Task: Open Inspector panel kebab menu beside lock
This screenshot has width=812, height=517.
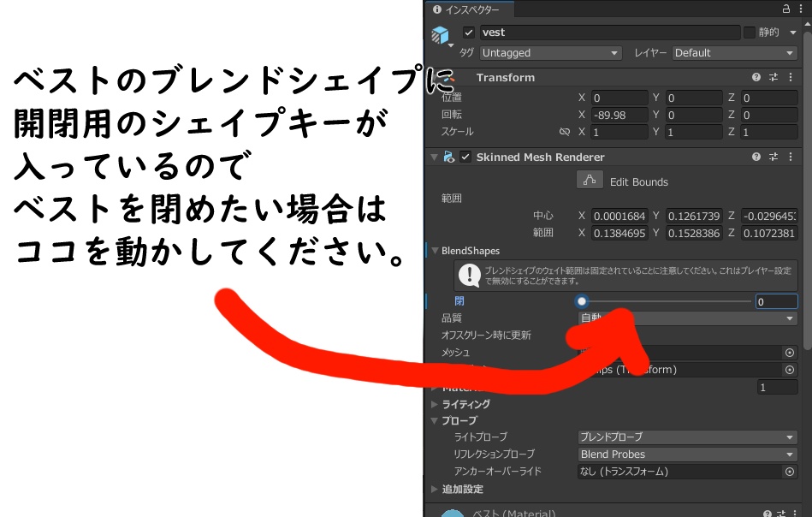Action: pos(801,9)
